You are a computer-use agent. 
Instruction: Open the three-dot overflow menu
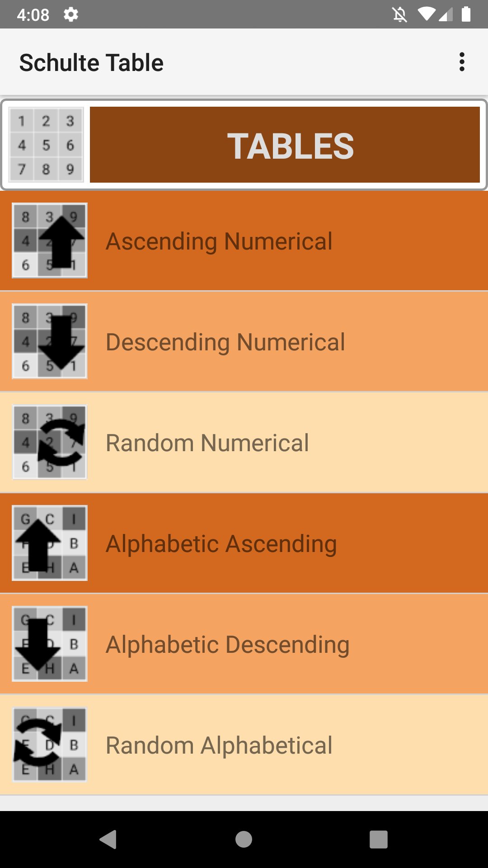pos(462,62)
